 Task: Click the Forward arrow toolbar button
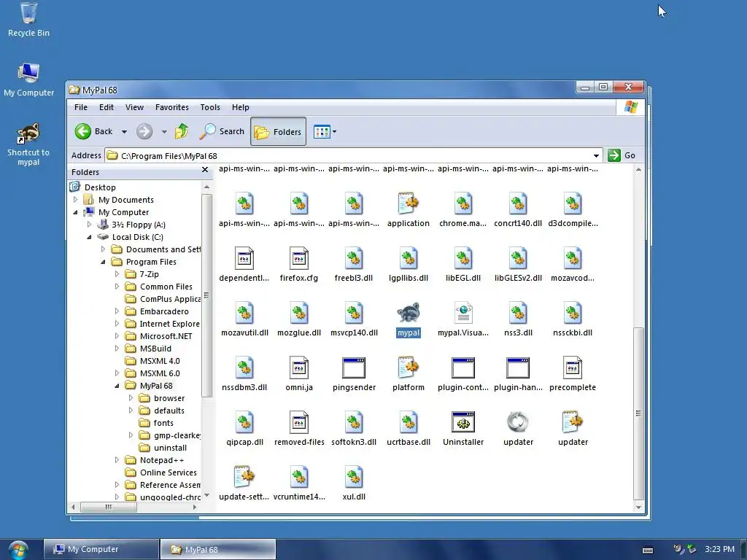[x=144, y=131]
